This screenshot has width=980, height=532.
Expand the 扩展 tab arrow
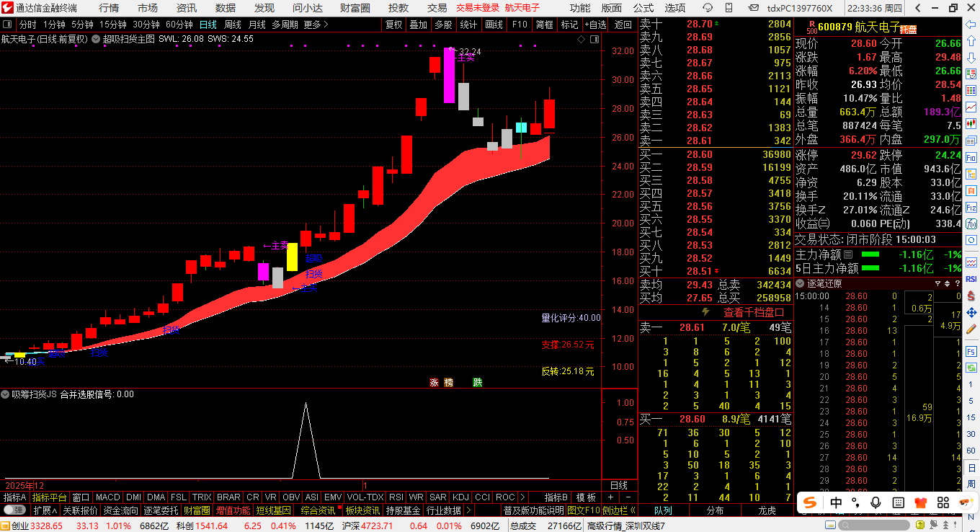(x=55, y=510)
